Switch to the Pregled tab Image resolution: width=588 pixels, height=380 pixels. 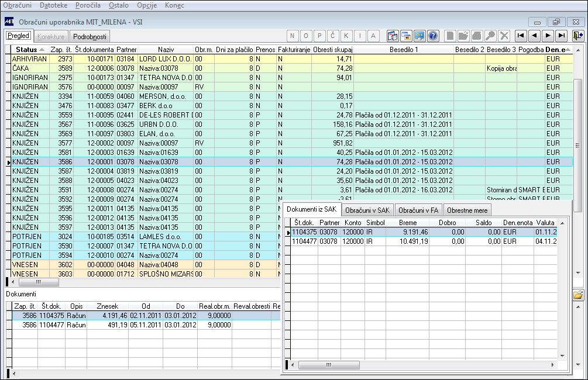click(19, 36)
